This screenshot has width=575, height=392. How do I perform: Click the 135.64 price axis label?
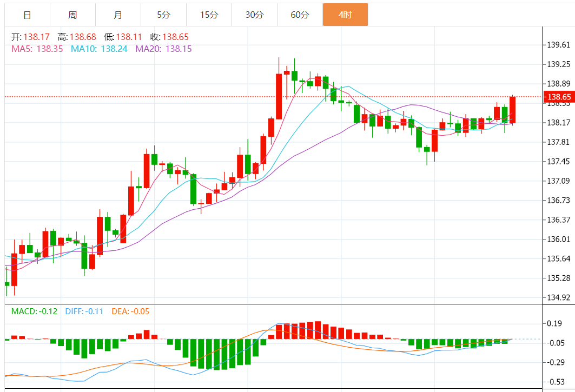click(x=558, y=258)
